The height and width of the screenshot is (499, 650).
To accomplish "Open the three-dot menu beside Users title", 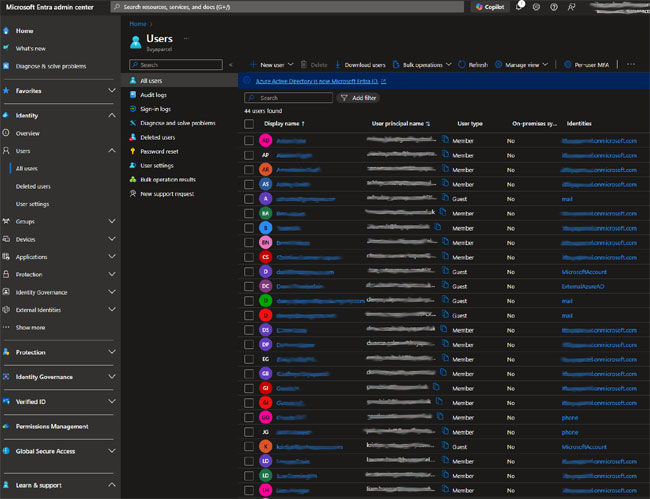I will pyautogui.click(x=186, y=39).
